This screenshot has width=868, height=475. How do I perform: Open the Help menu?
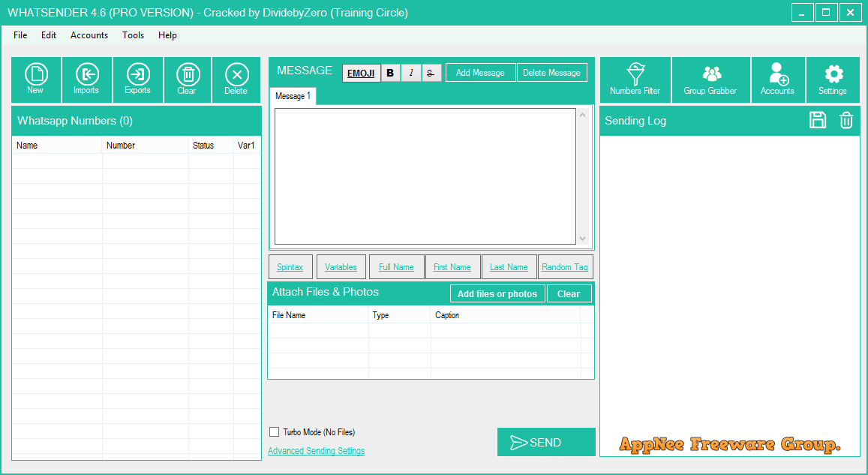tap(167, 35)
